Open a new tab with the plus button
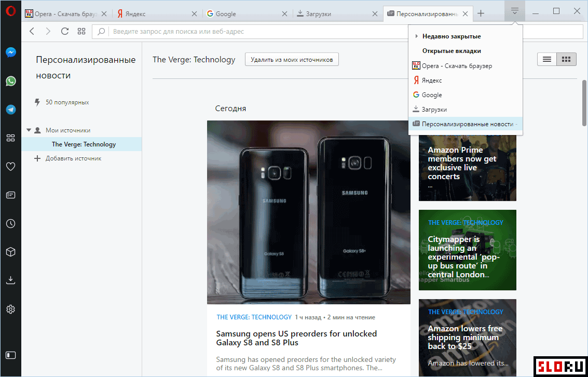This screenshot has width=588, height=377. (x=481, y=14)
